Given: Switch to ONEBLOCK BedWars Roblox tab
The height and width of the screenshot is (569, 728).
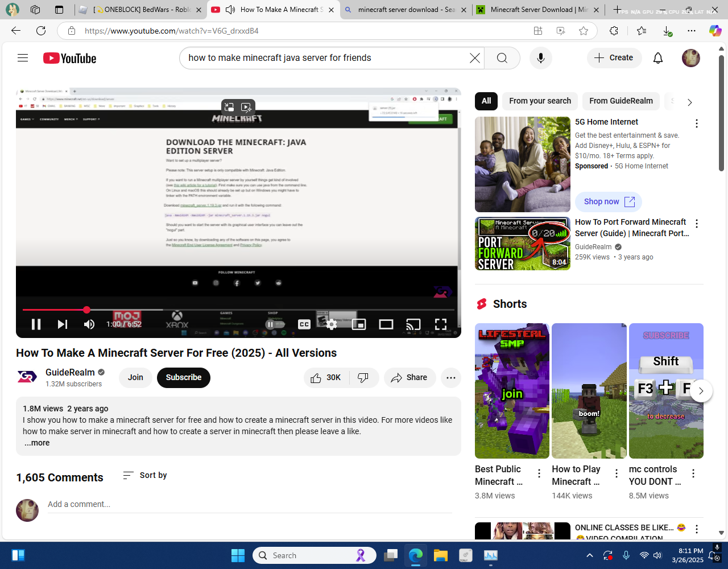Looking at the screenshot, I should (139, 10).
